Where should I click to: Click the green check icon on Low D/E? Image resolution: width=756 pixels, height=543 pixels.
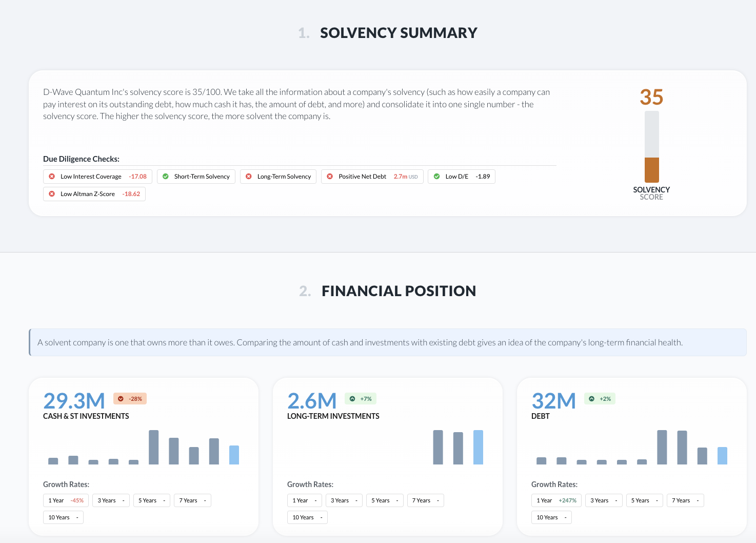(436, 176)
